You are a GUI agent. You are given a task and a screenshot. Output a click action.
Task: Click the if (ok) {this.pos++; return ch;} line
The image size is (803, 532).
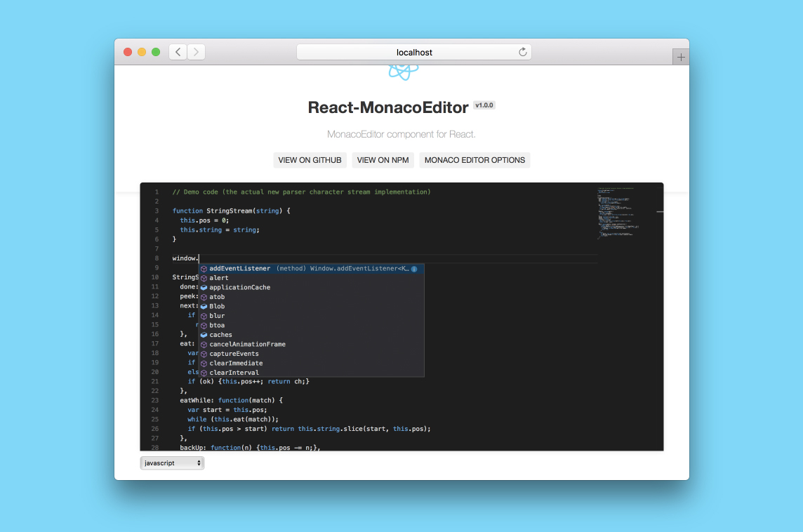248,382
